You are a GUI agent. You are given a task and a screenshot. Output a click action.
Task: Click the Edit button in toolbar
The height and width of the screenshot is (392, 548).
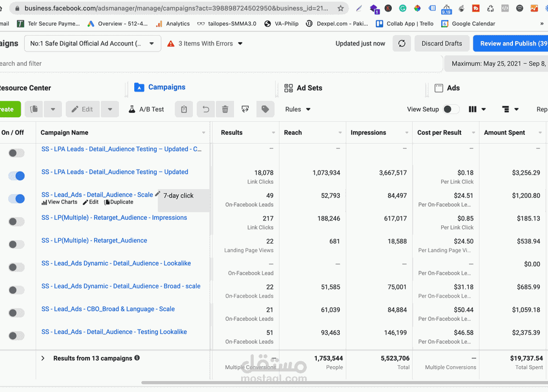coord(83,109)
